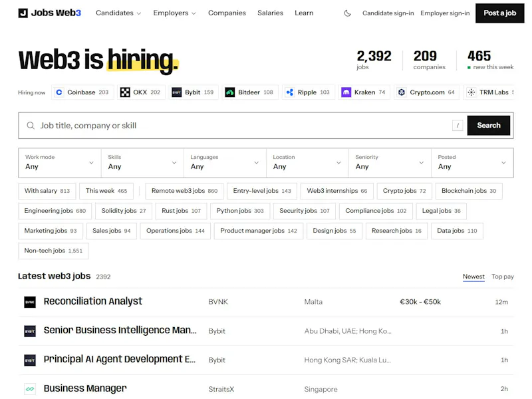Toggle dark mode moon icon

347,13
